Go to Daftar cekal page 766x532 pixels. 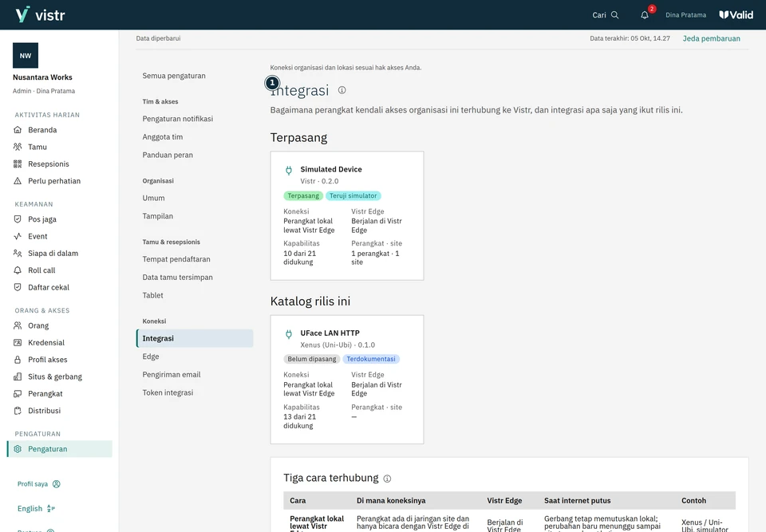(49, 288)
